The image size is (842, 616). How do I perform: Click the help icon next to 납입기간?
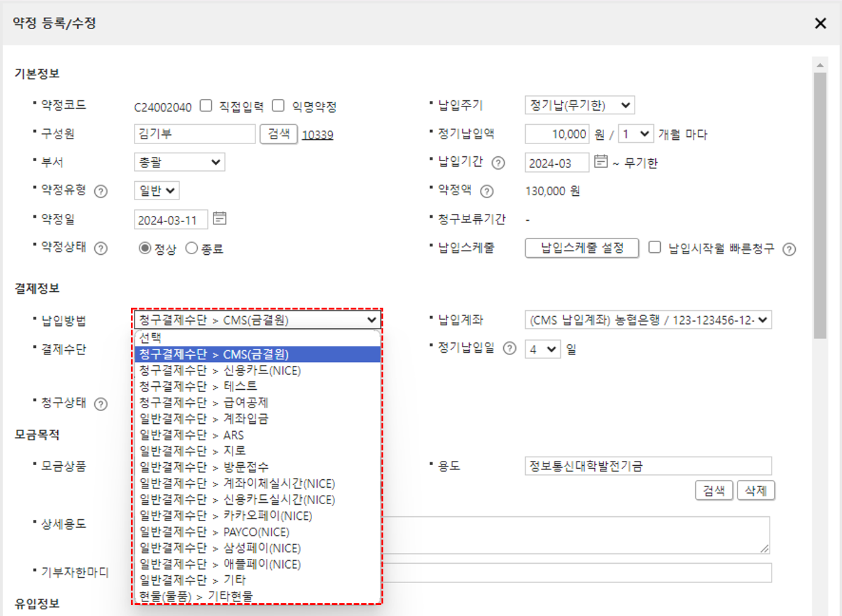click(x=498, y=163)
